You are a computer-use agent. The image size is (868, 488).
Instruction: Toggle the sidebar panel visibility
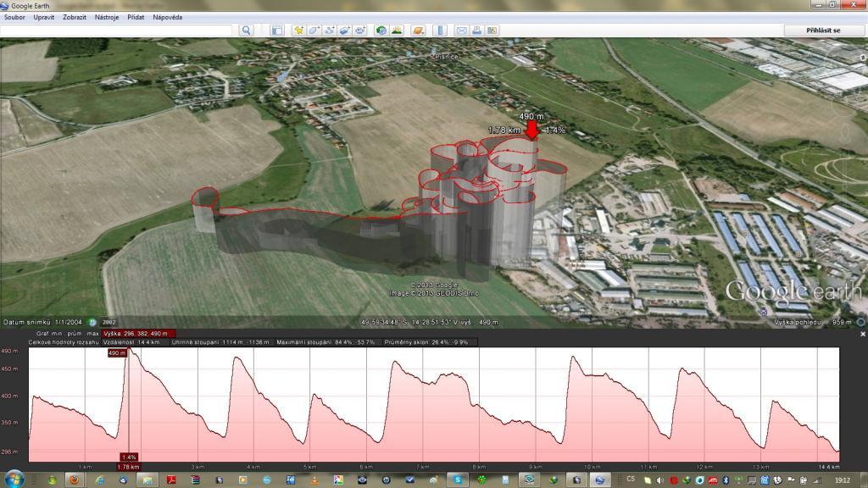tap(276, 30)
